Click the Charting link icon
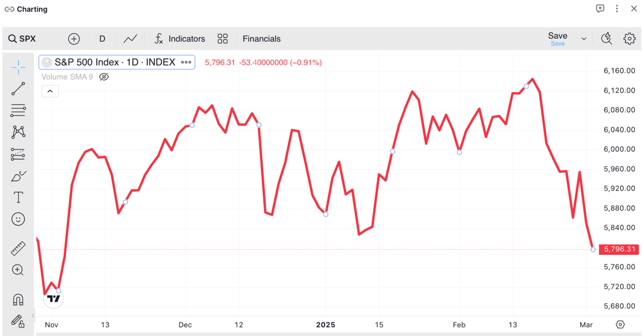 (9, 9)
